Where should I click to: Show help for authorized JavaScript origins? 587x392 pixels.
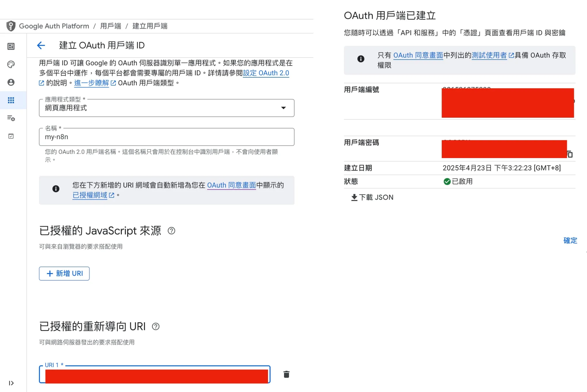click(171, 231)
